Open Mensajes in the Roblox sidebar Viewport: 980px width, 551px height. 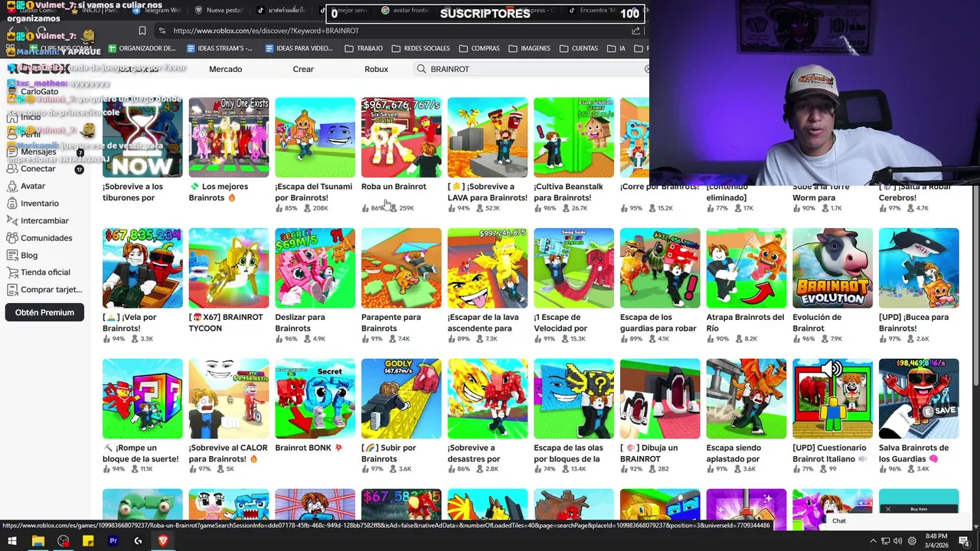[x=38, y=152]
